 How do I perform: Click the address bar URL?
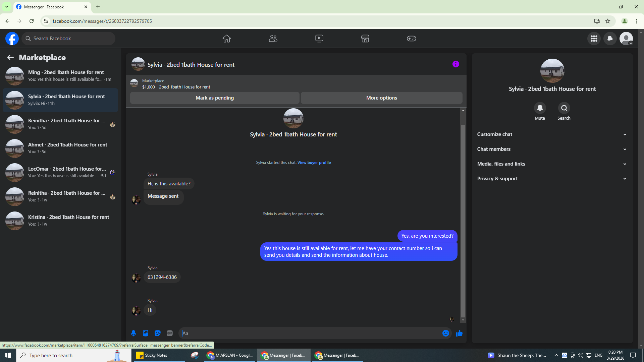[102, 21]
